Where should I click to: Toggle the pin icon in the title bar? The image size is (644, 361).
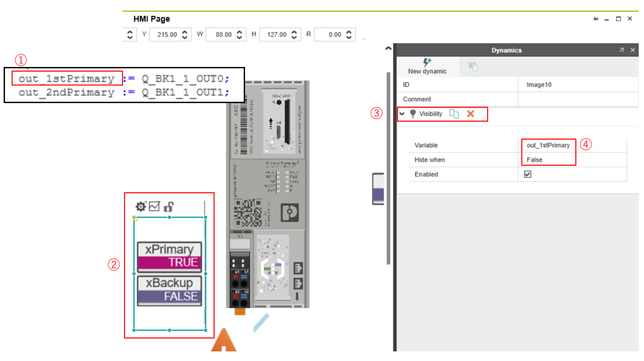(x=595, y=19)
